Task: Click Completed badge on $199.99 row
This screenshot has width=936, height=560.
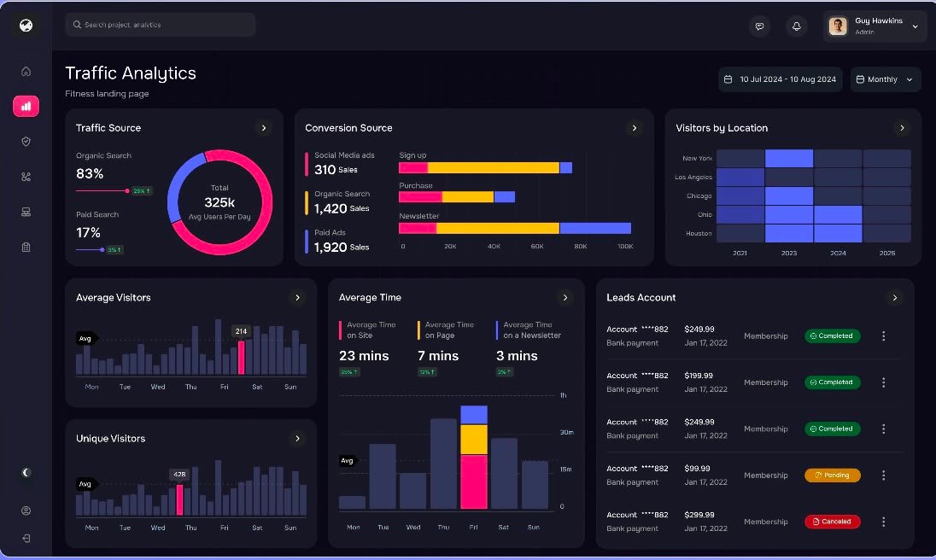Action: coord(832,382)
